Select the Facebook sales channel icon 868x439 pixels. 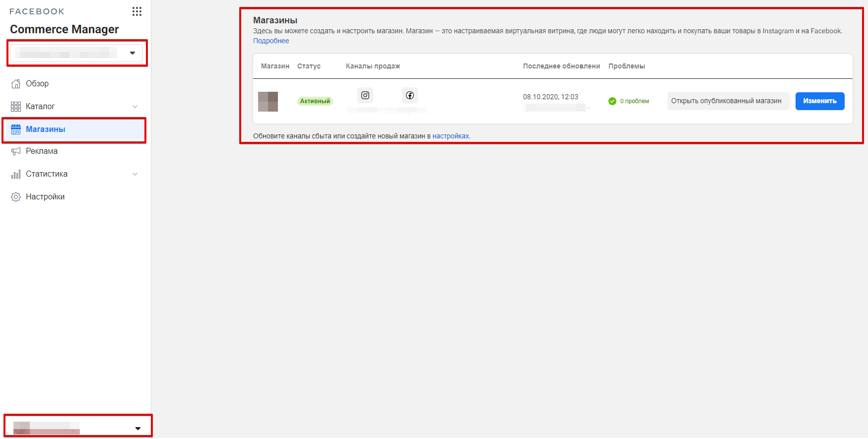click(410, 95)
